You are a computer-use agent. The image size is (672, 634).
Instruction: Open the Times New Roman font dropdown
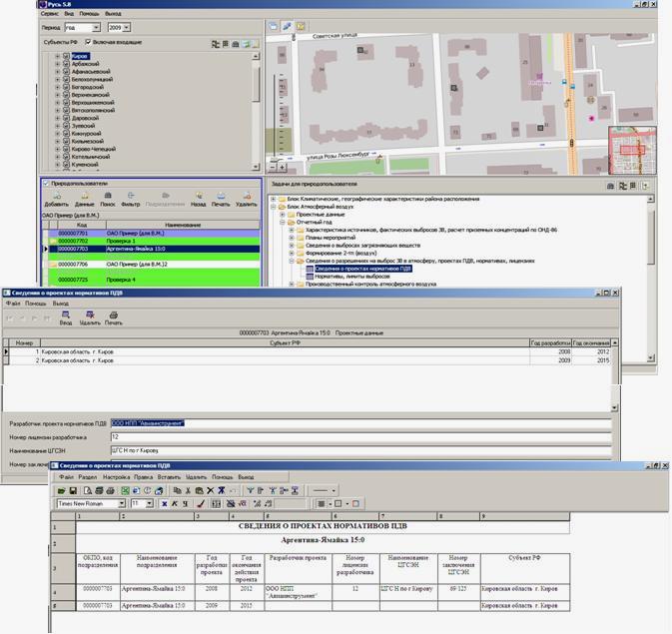tap(122, 504)
